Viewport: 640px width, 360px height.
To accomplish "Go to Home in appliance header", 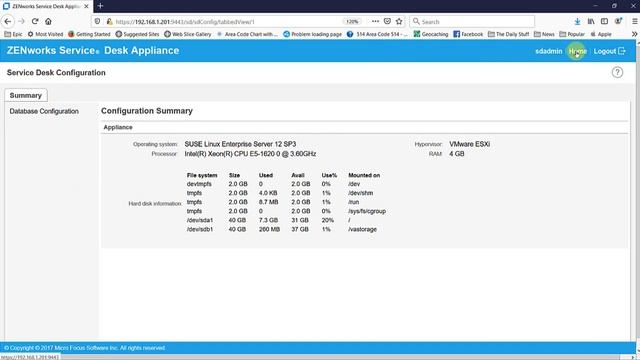I will (578, 51).
